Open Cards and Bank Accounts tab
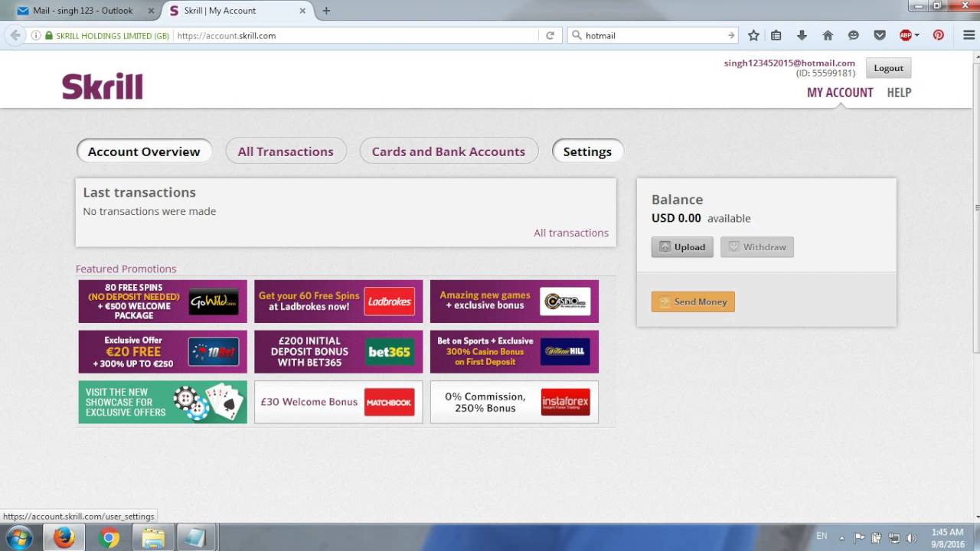Viewport: 980px width, 551px height. (449, 152)
